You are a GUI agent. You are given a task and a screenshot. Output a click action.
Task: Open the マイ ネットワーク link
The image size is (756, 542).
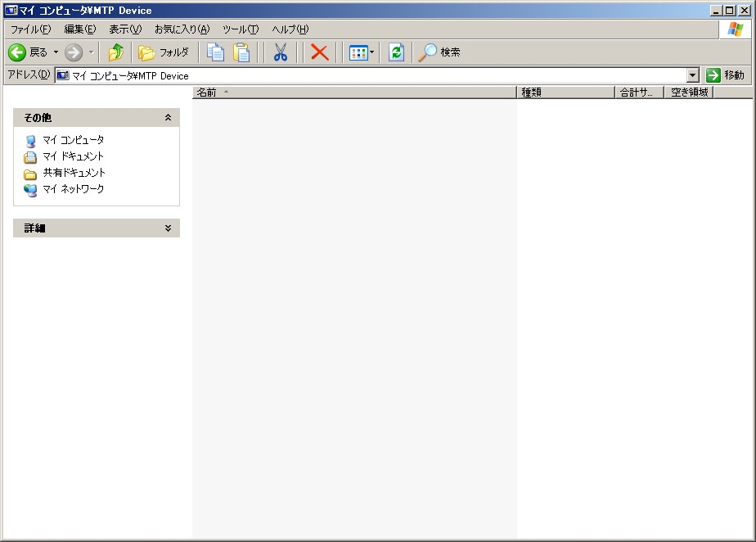point(74,189)
